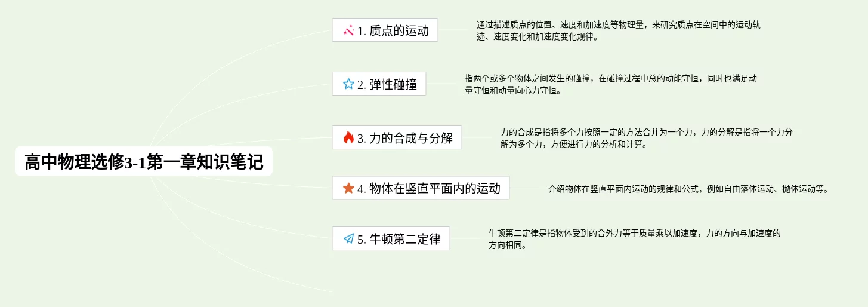
Task: Select the node 4. 物体在竖直平面内的运动
Action: (x=421, y=188)
